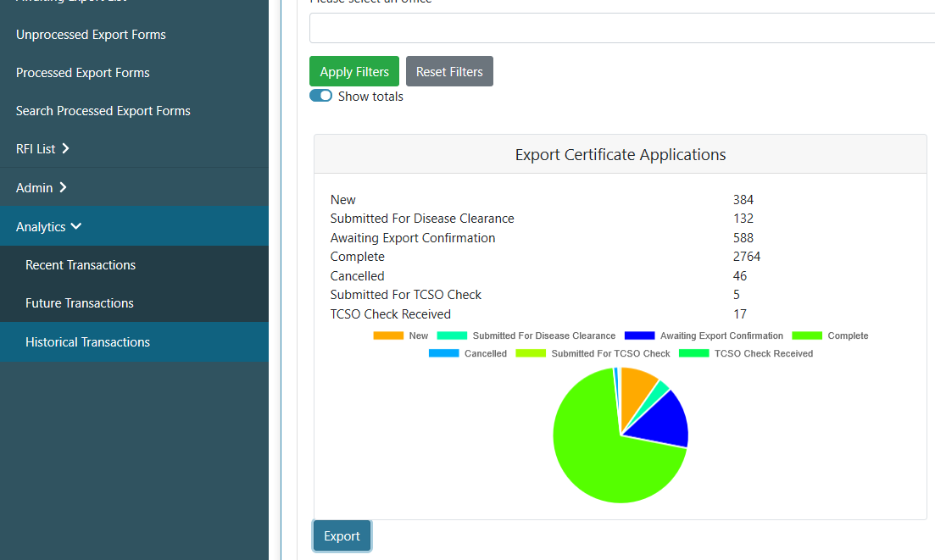
Task: Click the office selection input field
Action: point(622,28)
